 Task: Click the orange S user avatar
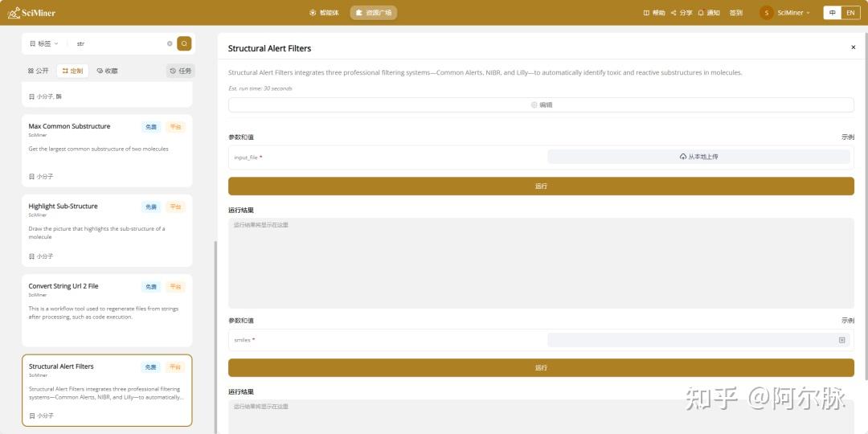click(767, 13)
